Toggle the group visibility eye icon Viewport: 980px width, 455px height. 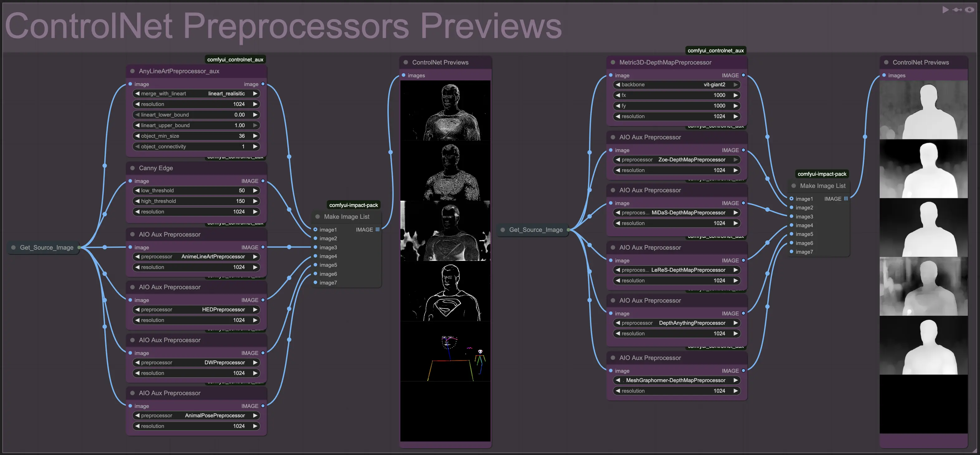coord(969,10)
